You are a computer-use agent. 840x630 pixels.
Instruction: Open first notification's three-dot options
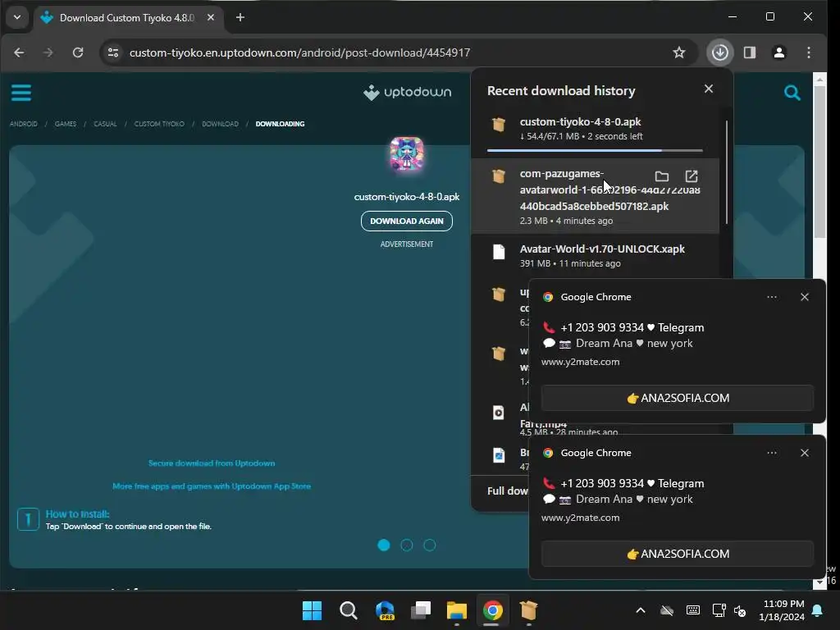point(771,297)
